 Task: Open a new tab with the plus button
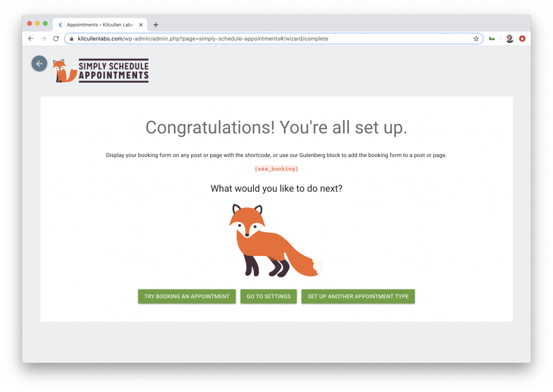[x=156, y=25]
